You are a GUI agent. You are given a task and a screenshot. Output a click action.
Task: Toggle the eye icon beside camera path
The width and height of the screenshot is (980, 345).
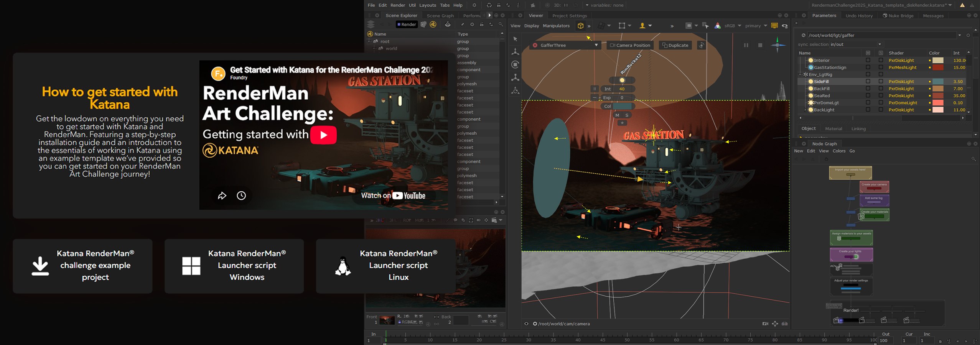tap(526, 324)
